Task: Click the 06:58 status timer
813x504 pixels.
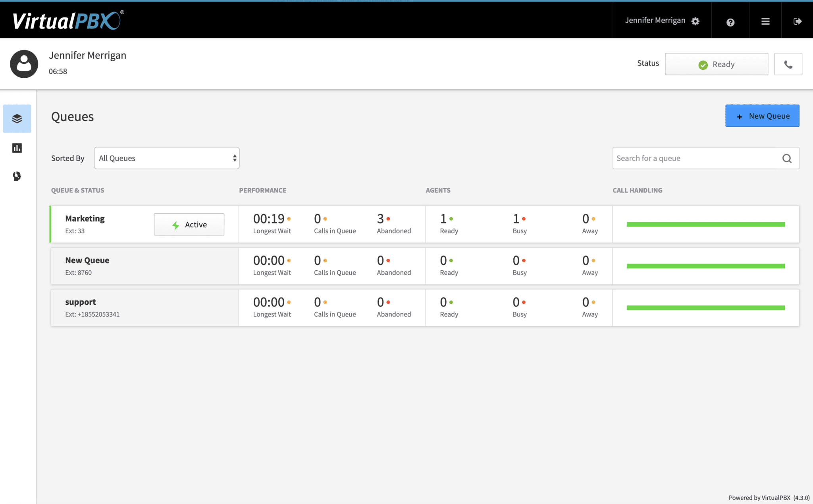Action: (58, 71)
